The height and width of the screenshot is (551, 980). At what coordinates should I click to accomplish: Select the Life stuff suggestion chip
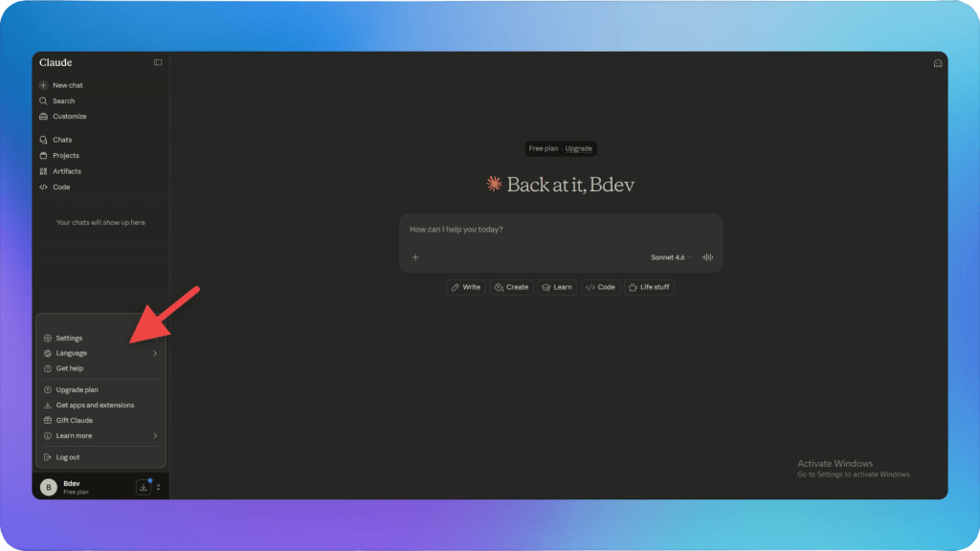tap(649, 287)
